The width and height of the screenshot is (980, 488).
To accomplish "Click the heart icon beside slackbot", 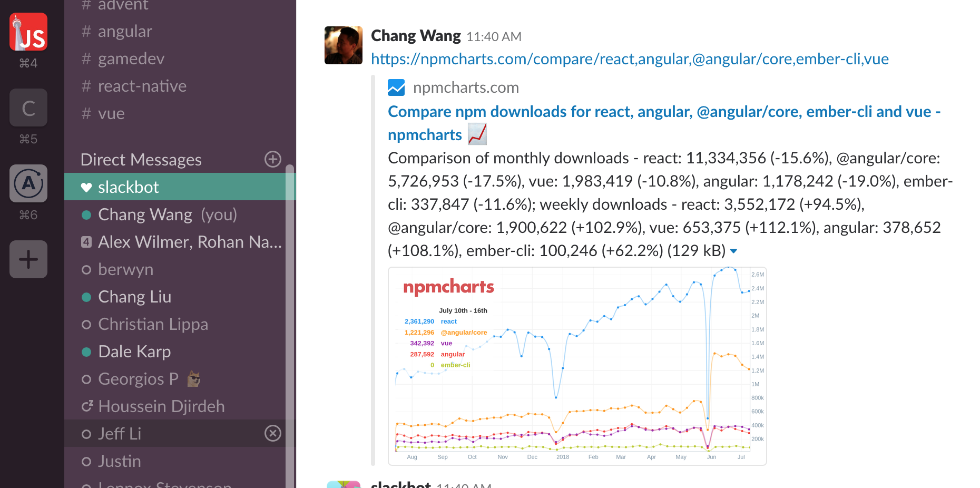I will [x=86, y=187].
